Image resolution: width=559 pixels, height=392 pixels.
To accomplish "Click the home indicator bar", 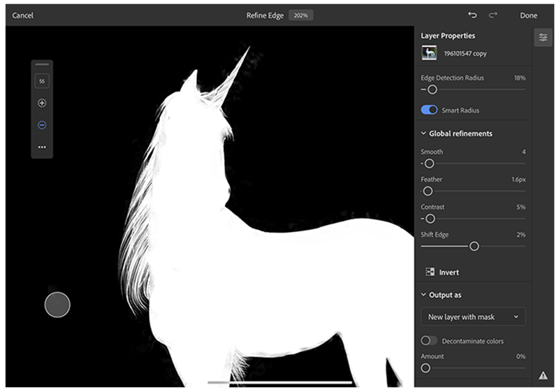I will (x=280, y=382).
